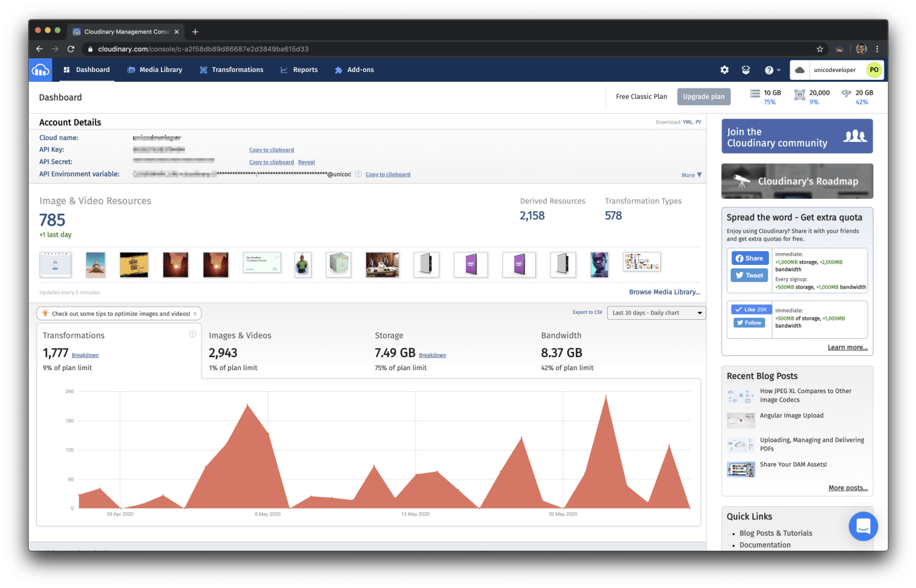Screen dimensions: 916x588
Task: Click the transformations usage icon 20,000
Action: pyautogui.click(x=800, y=95)
